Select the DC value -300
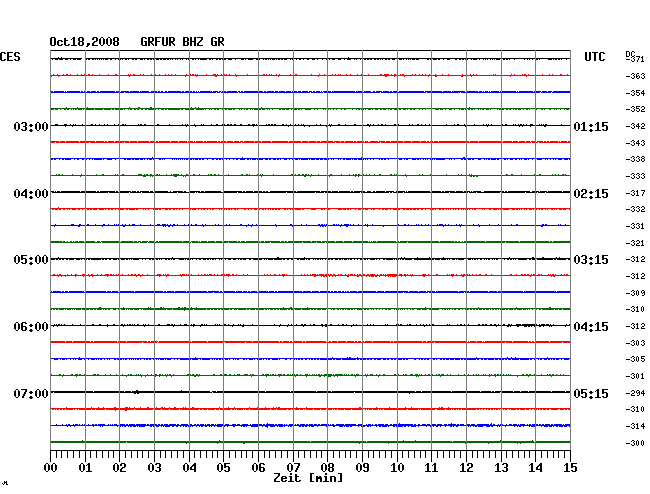The width and height of the screenshot is (650, 494). pos(635,443)
